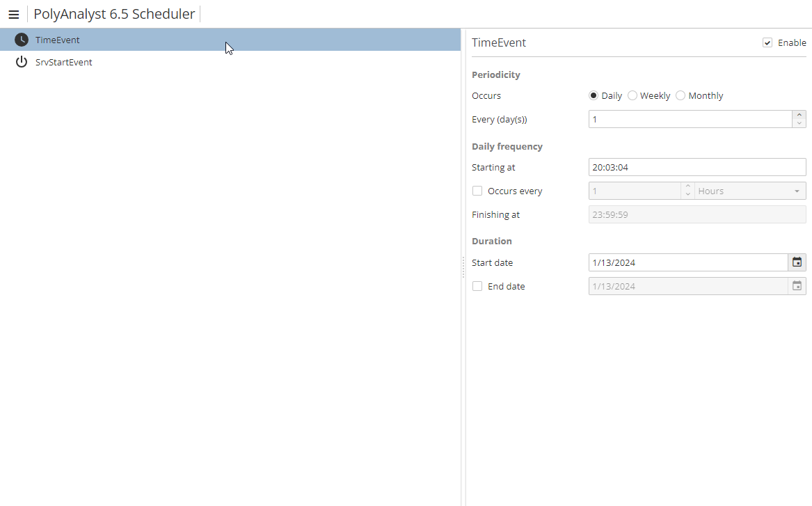Image resolution: width=812 pixels, height=506 pixels.
Task: Select the TimeEvent list item
Action: [x=58, y=40]
